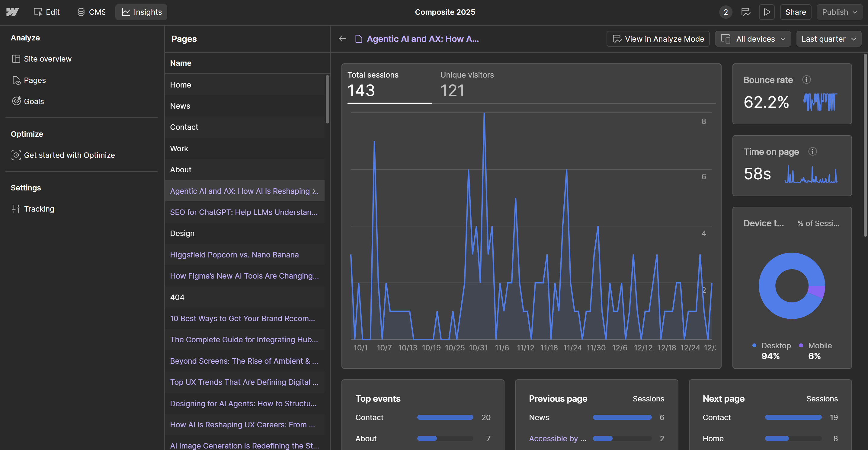The image size is (868, 450).
Task: Click the back arrow beside the page title
Action: (x=342, y=38)
